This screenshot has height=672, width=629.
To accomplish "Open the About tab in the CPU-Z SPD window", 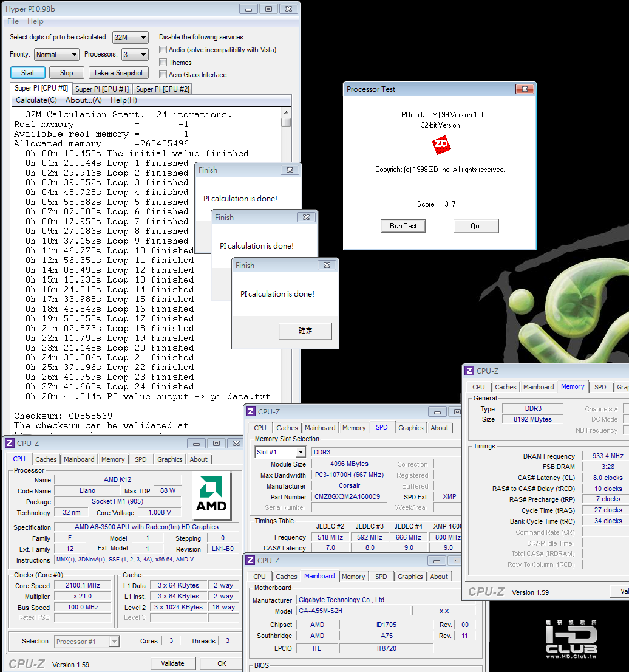I will (440, 428).
